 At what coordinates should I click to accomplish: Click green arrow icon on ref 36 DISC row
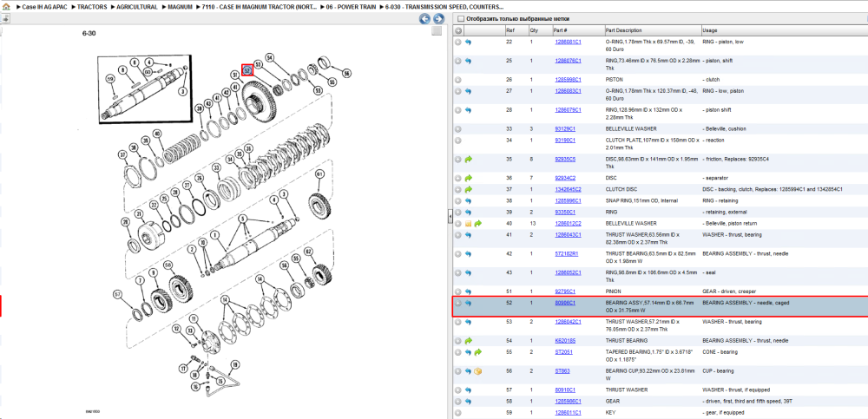(469, 178)
